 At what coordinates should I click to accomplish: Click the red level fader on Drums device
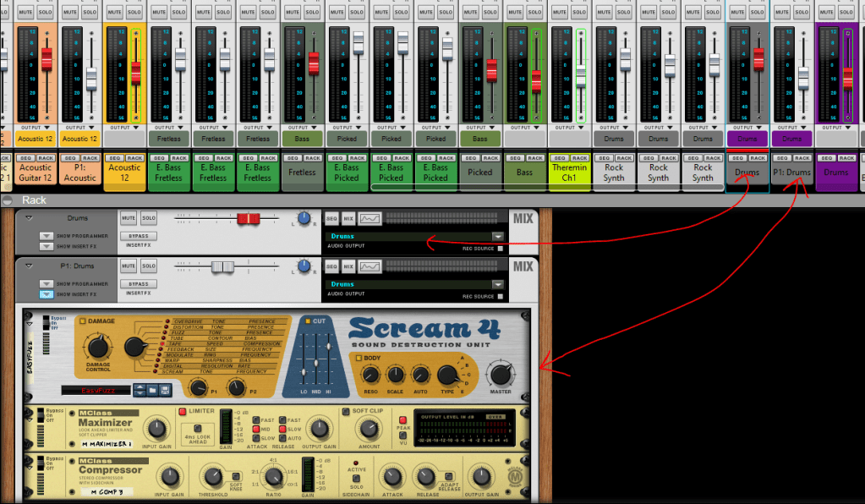(x=249, y=219)
